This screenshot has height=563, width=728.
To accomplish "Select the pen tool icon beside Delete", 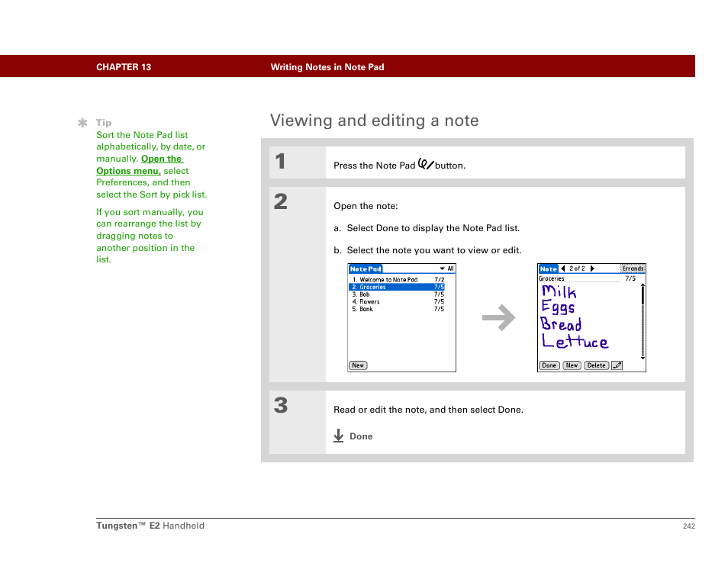I will point(617,365).
